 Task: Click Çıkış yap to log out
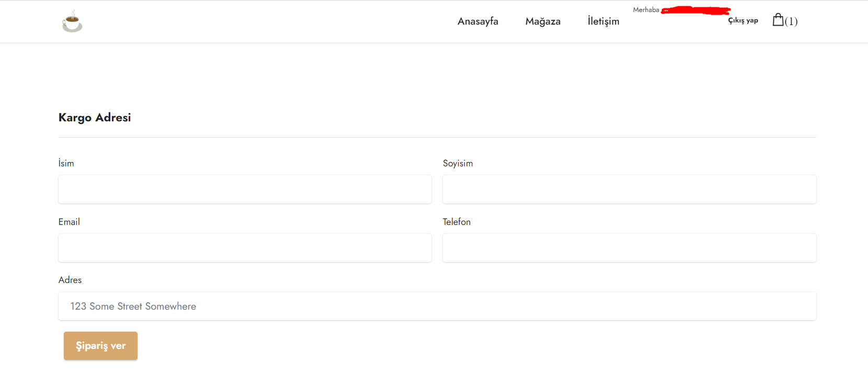(x=743, y=20)
